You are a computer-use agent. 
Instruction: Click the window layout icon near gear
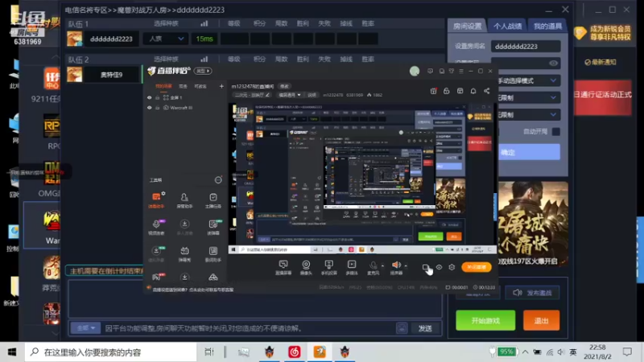click(x=426, y=267)
